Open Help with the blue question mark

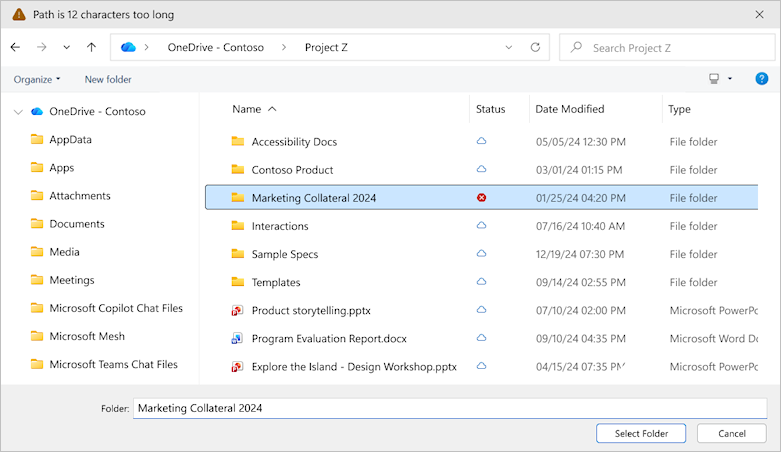click(762, 79)
